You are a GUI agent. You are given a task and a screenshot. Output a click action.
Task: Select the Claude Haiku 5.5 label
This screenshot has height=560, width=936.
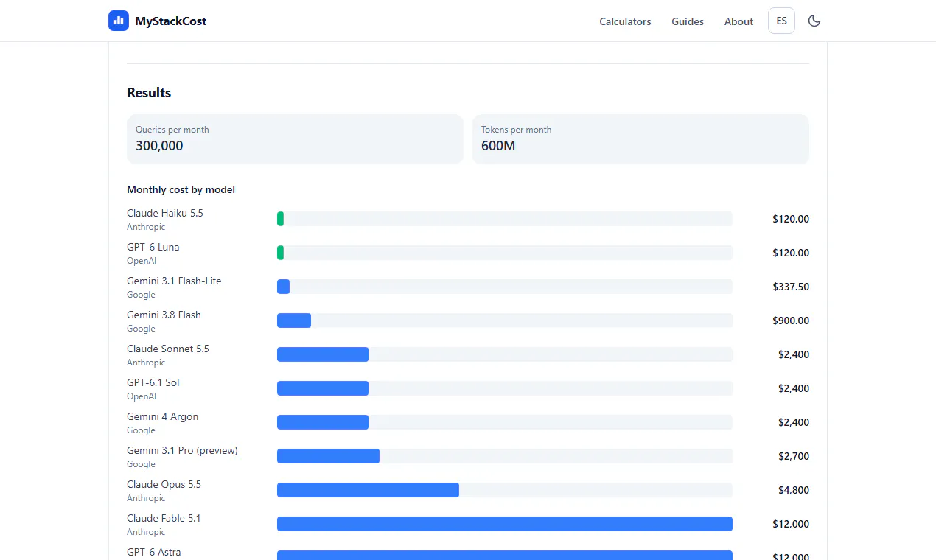[165, 213]
